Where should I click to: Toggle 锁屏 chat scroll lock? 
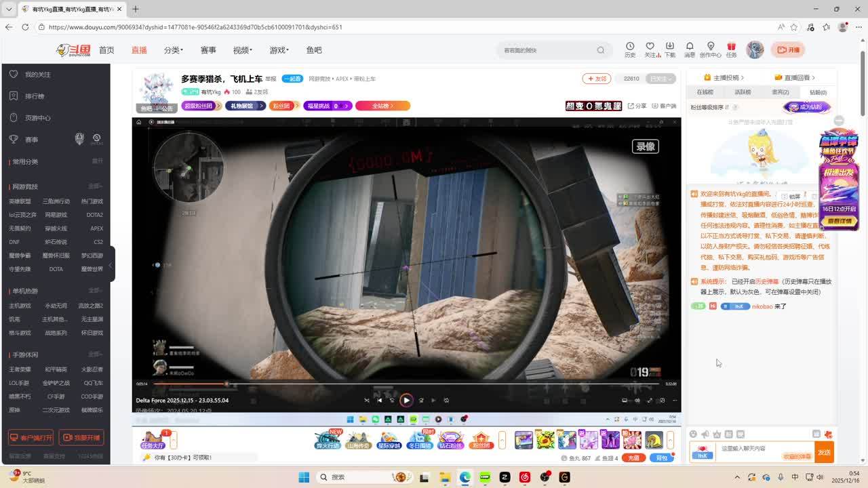(x=791, y=197)
